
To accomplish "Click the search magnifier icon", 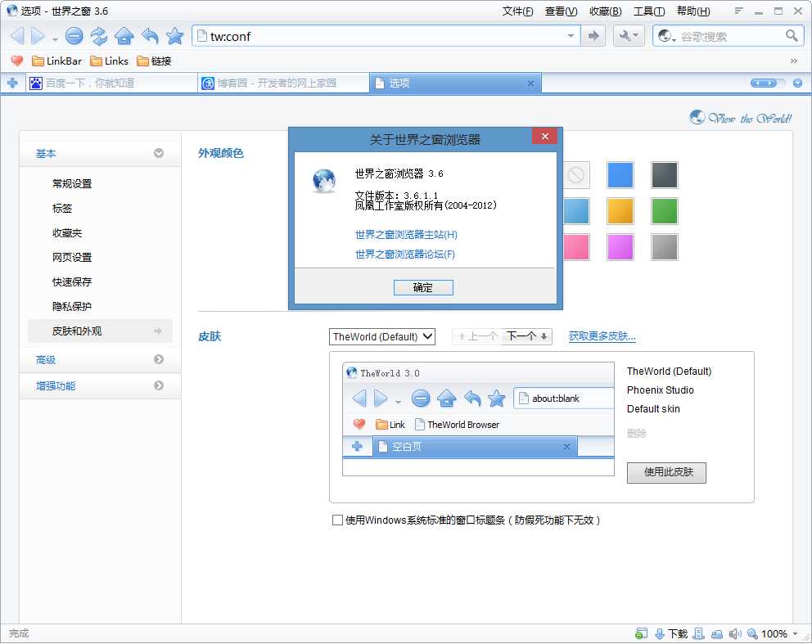I will (x=792, y=36).
